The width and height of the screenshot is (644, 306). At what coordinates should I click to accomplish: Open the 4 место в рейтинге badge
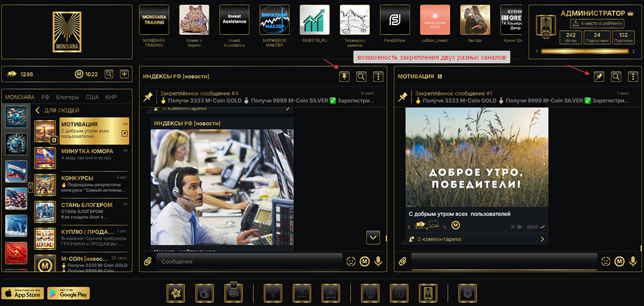(597, 23)
